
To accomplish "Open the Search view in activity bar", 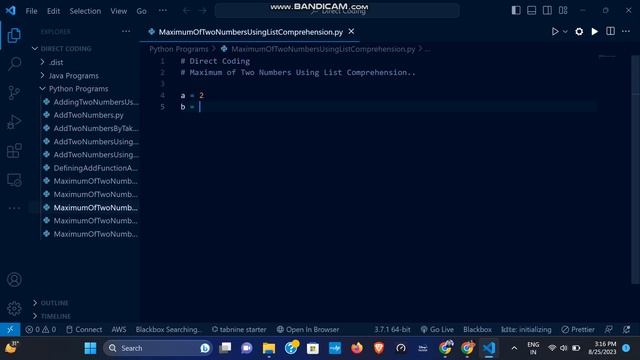I will [14, 64].
